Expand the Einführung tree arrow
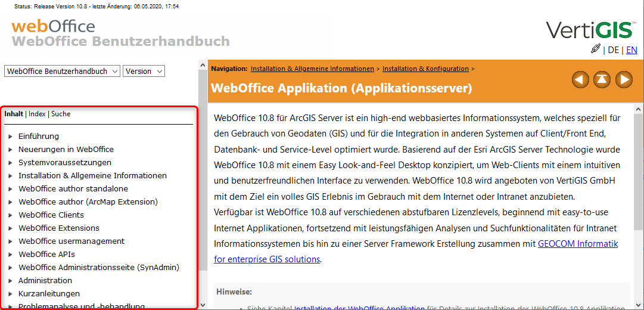The image size is (644, 310). point(10,136)
